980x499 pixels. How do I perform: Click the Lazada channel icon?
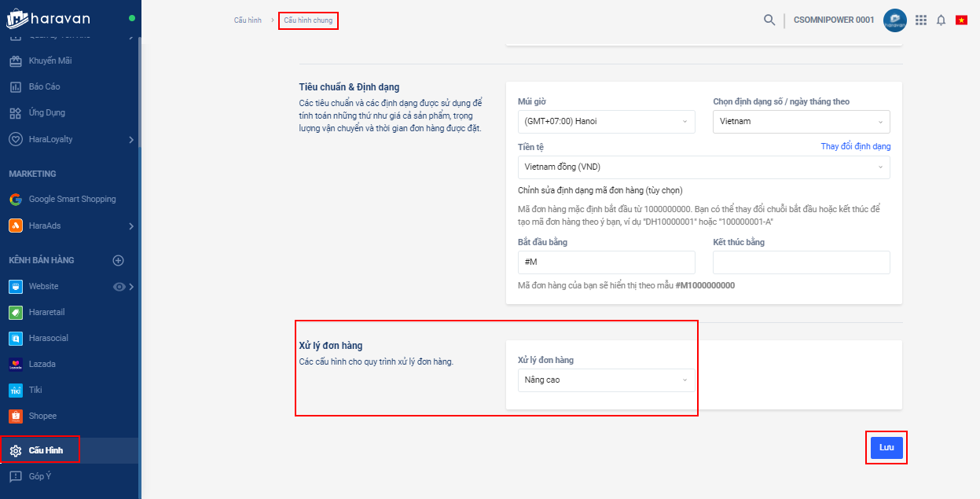(15, 364)
